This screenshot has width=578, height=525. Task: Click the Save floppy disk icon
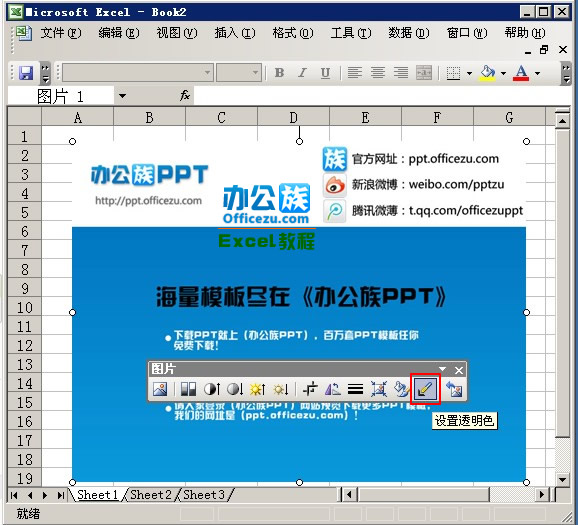pyautogui.click(x=26, y=73)
